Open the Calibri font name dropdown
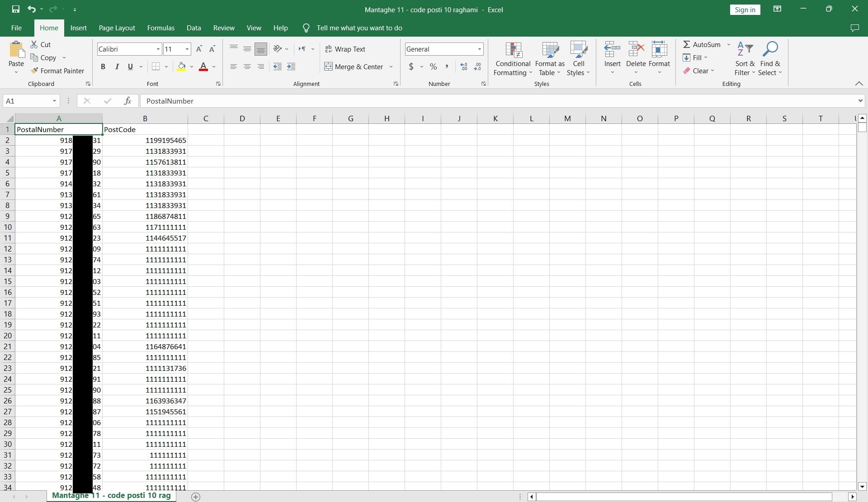This screenshot has height=502, width=868. pos(158,49)
